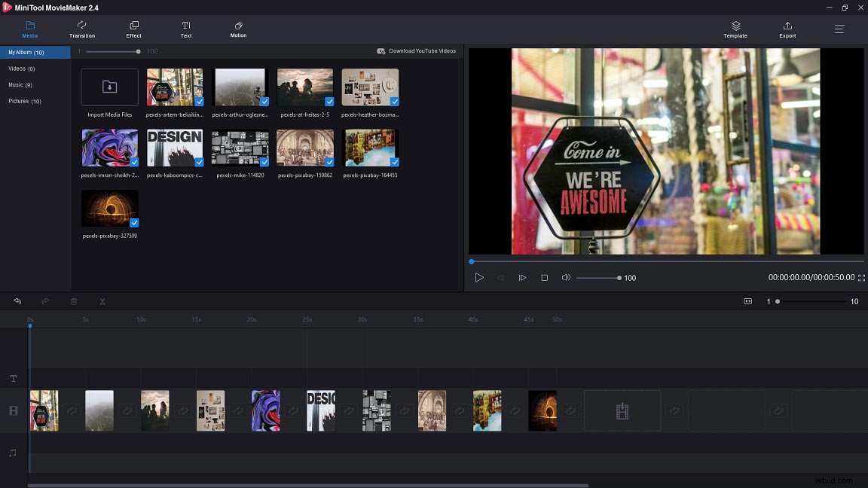Select the text track icon on the timeline
The image size is (868, 488).
pos(13,379)
